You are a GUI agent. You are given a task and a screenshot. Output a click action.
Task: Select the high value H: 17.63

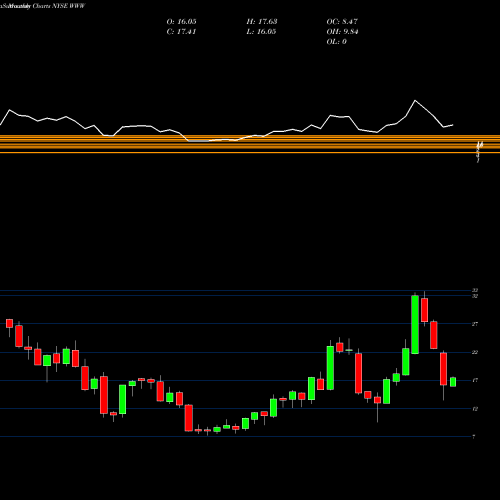(x=262, y=22)
